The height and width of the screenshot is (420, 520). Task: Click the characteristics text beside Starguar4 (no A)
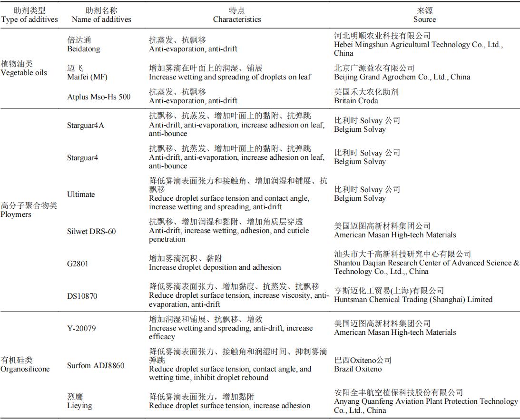237,157
